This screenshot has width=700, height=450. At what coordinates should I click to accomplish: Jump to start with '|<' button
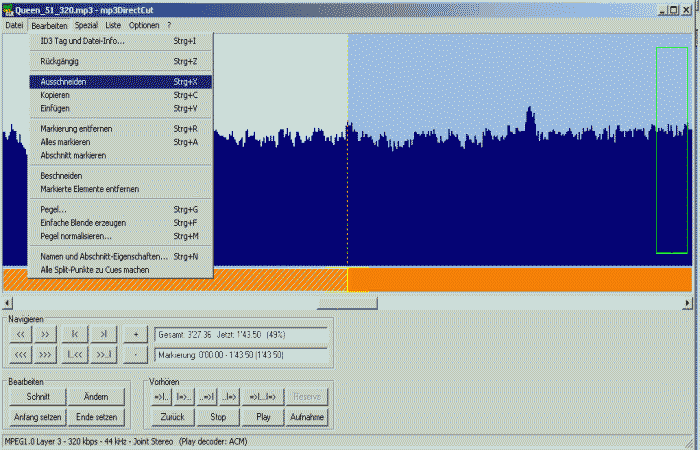(x=75, y=334)
